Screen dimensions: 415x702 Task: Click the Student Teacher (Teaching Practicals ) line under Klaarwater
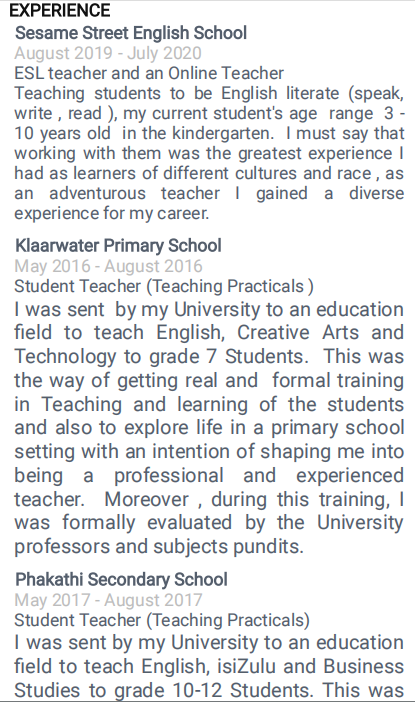(x=164, y=286)
